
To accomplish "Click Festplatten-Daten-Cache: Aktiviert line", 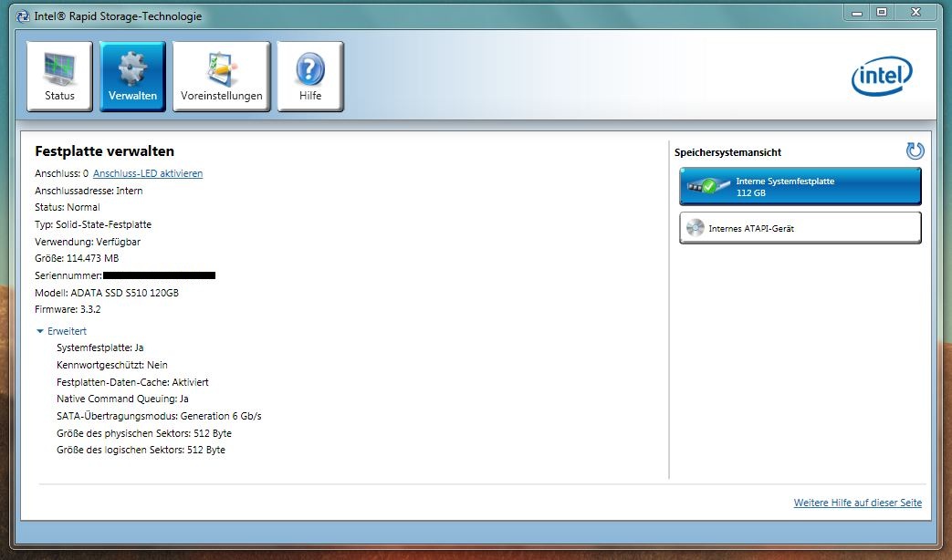I will coord(132,382).
